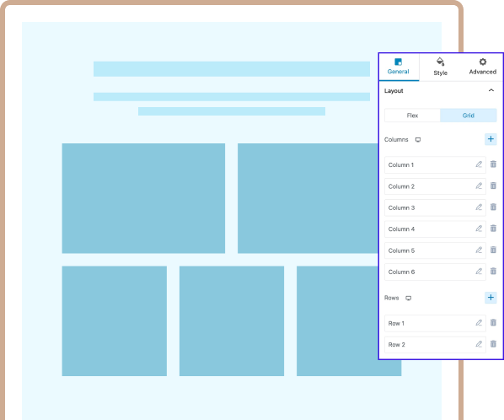Select the top-left grid block in preview

[143, 198]
